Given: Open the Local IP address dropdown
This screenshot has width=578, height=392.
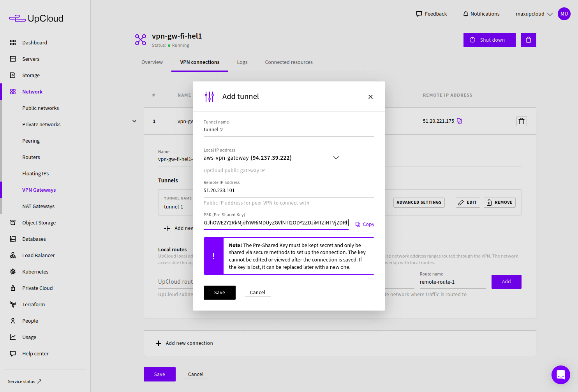Looking at the screenshot, I should (272, 158).
